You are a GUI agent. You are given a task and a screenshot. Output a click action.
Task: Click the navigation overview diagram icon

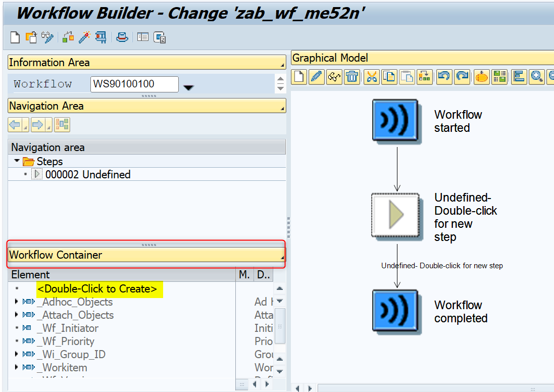62,125
